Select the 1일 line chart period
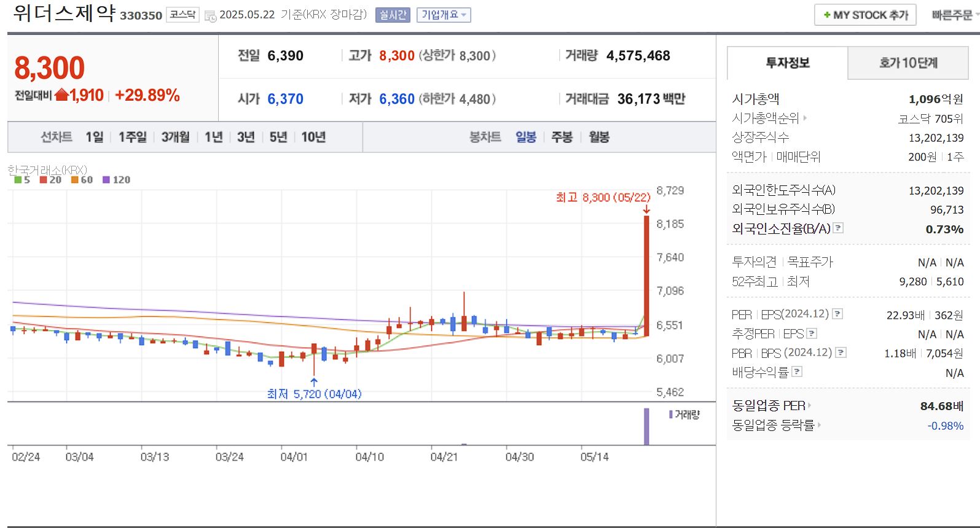The image size is (980, 528). 94,137
